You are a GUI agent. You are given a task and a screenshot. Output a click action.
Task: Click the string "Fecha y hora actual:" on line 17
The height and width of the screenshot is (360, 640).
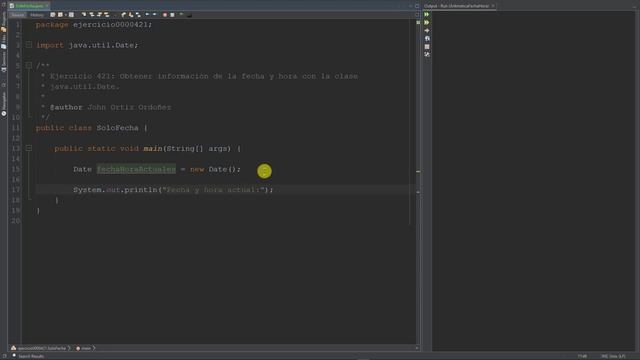pyautogui.click(x=213, y=190)
